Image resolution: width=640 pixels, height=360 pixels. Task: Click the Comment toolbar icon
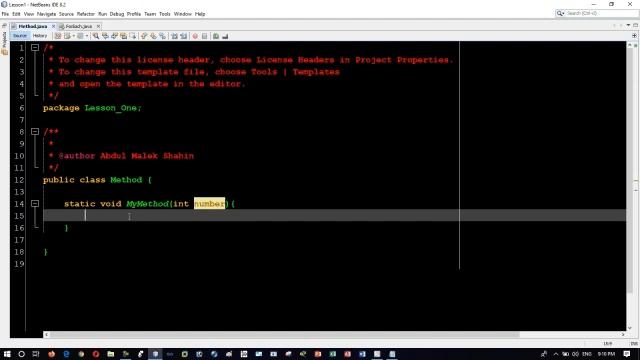coord(216,36)
